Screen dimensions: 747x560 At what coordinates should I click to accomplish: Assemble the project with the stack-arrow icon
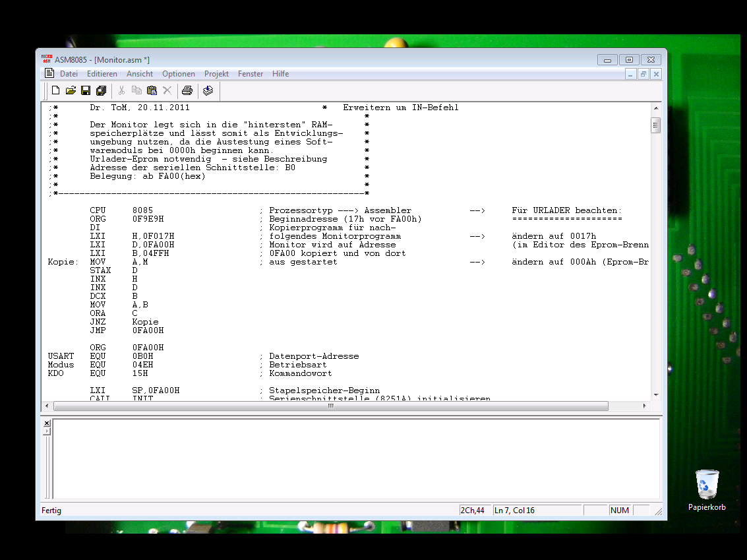tap(208, 90)
